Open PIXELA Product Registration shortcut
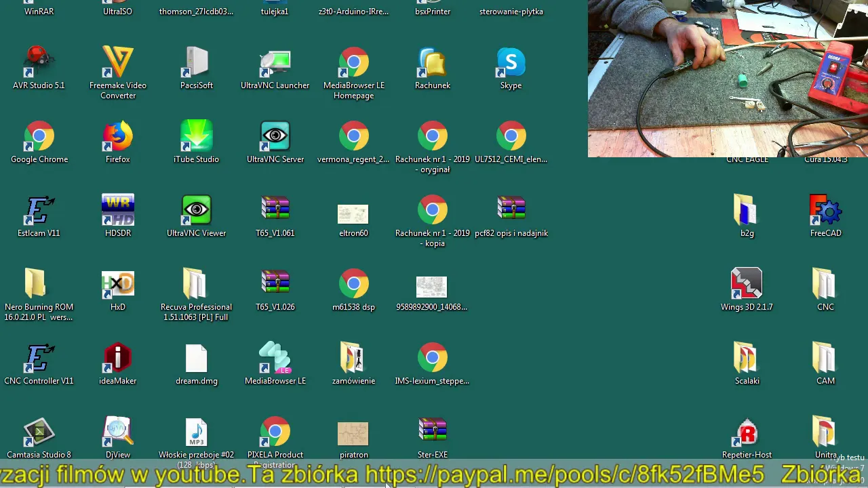 [275, 442]
